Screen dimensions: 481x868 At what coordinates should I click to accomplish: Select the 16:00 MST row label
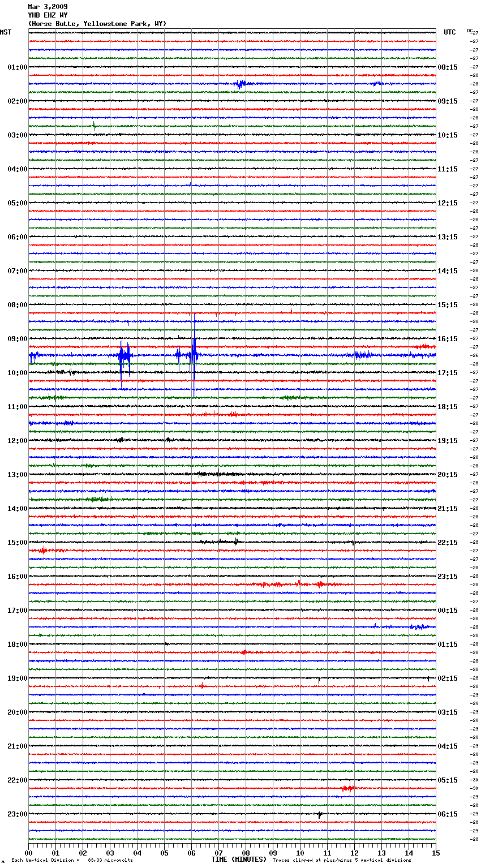coord(18,577)
